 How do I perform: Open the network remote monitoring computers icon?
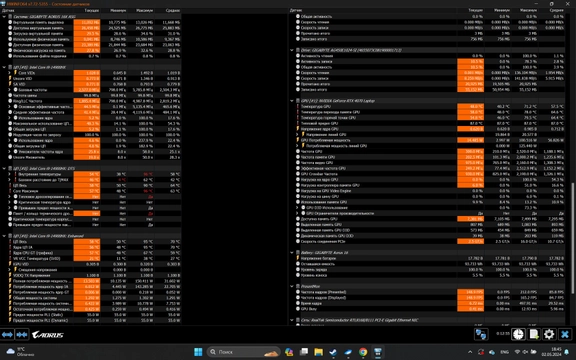click(x=480, y=334)
